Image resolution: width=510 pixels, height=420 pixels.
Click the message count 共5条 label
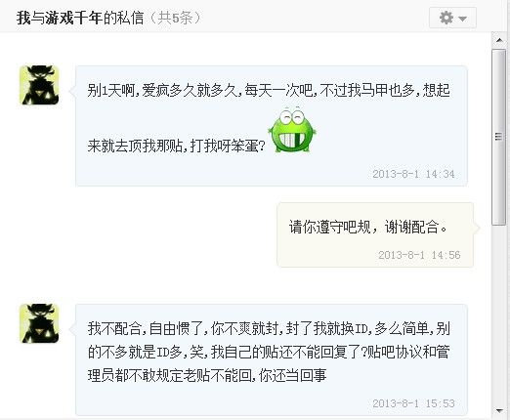175,18
